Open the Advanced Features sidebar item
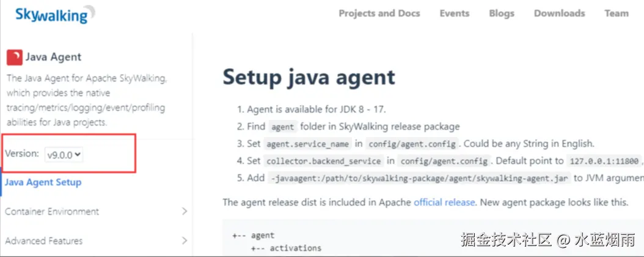The height and width of the screenshot is (257, 644). pyautogui.click(x=44, y=240)
